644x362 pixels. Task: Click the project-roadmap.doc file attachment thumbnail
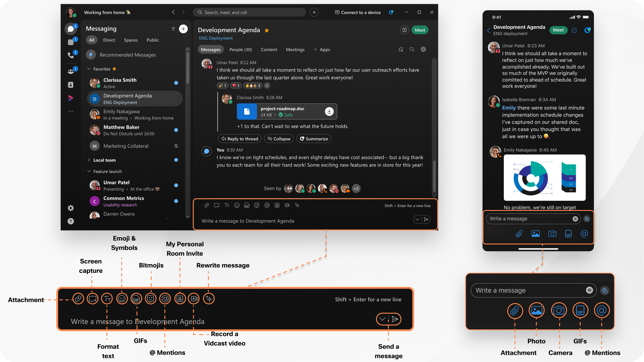click(246, 111)
